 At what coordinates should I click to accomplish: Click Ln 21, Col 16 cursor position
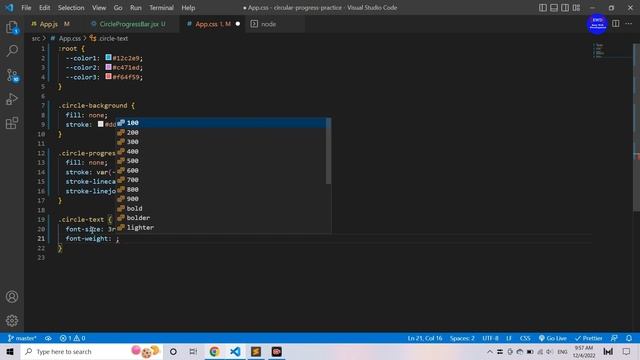pyautogui.click(x=424, y=338)
